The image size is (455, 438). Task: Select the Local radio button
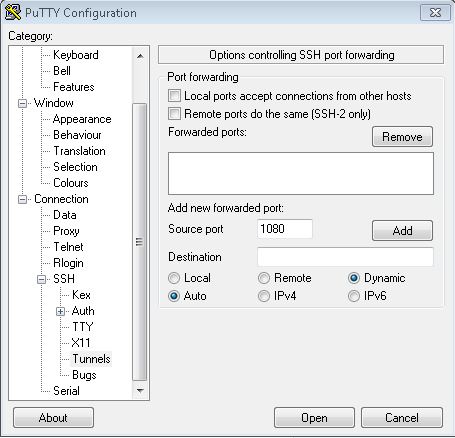(x=174, y=278)
